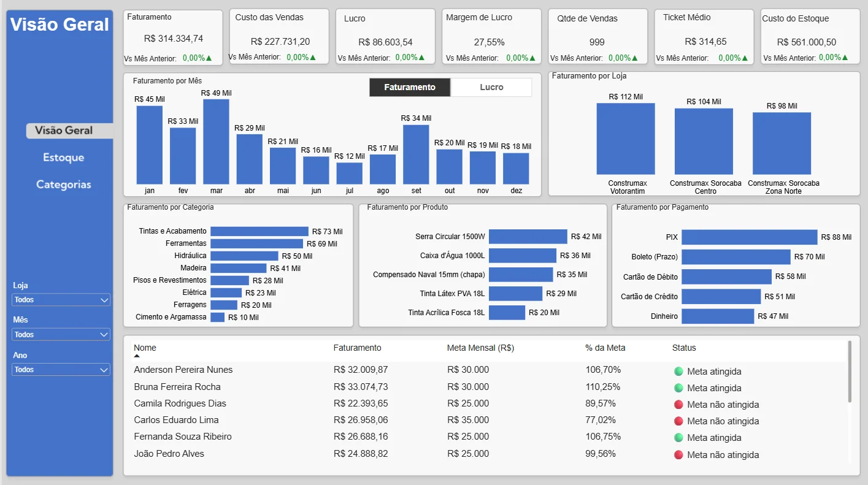The image size is (868, 485).
Task: Click the name Carlos Eduardo Lima in the table
Action: [177, 420]
